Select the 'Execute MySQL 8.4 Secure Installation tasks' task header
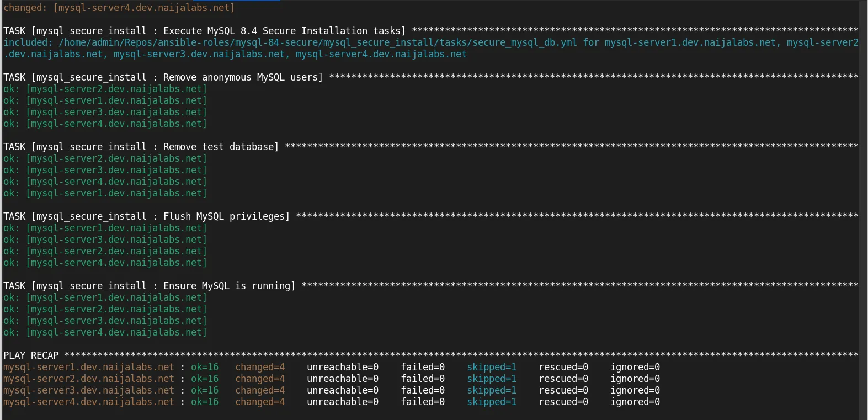868x420 pixels. [x=204, y=31]
